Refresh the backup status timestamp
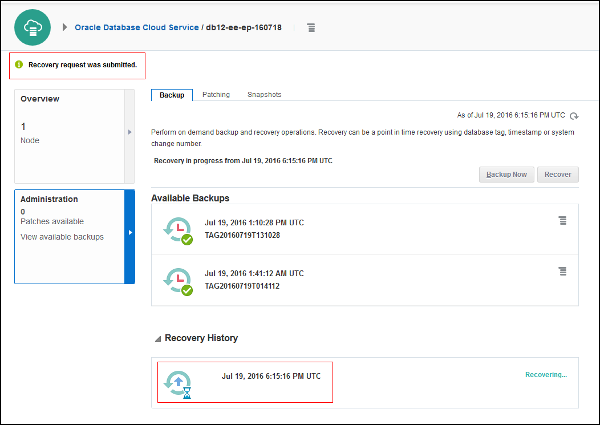The height and width of the screenshot is (425, 600). tap(574, 116)
